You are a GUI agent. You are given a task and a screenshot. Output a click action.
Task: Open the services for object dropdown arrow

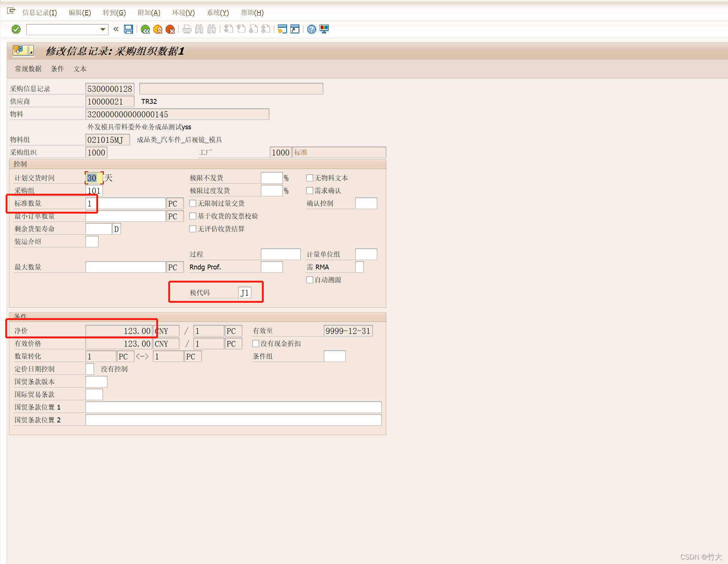[31, 50]
